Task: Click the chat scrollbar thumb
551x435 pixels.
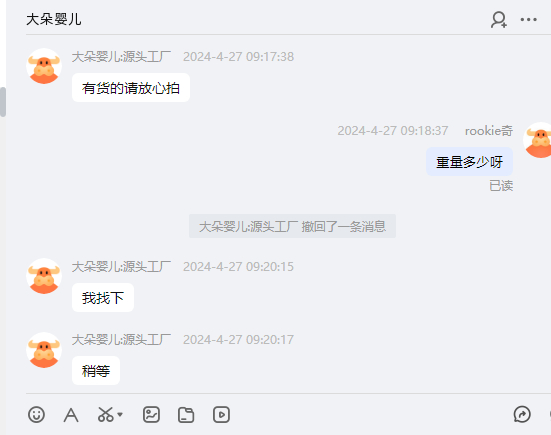Action: (x=3, y=102)
